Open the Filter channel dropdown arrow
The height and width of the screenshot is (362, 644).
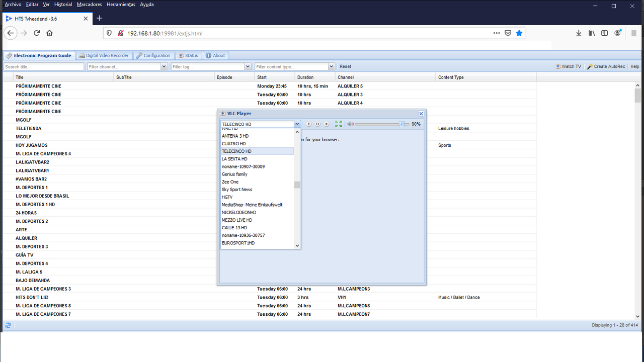pyautogui.click(x=164, y=66)
